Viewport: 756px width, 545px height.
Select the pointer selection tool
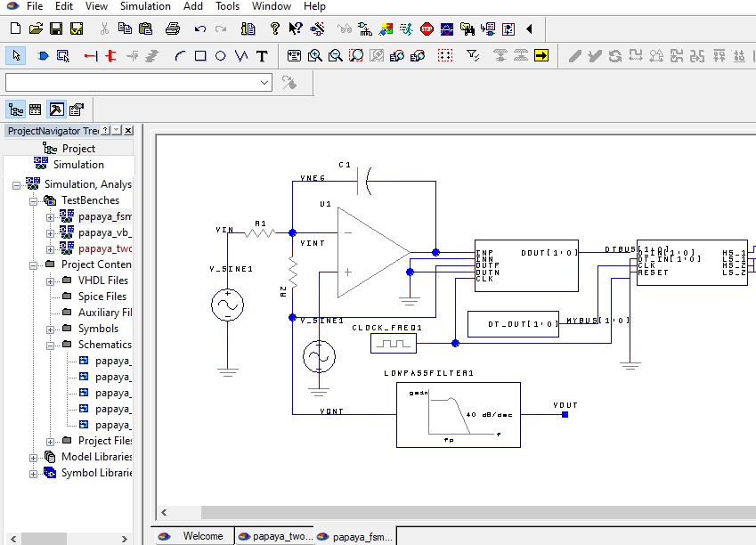click(x=16, y=56)
